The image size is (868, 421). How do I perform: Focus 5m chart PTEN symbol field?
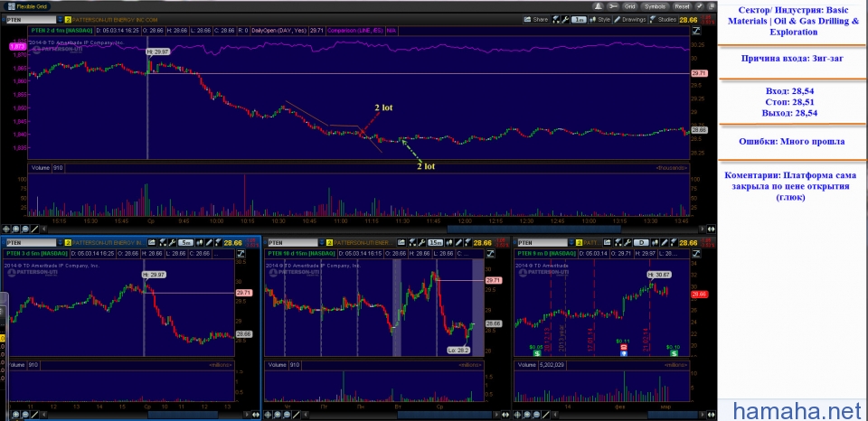(32, 243)
